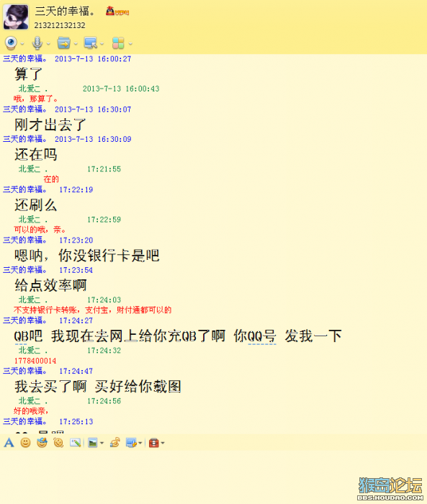The height and width of the screenshot is (504, 427).
Task: Click the contact's avatar picture
Action: tap(16, 17)
